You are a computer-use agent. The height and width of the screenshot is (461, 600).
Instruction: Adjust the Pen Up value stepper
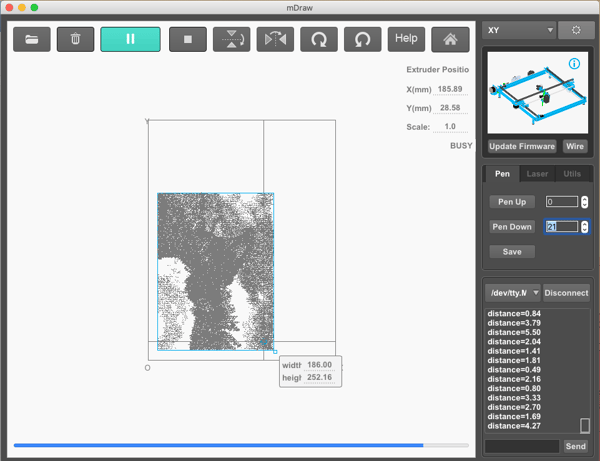click(x=584, y=202)
